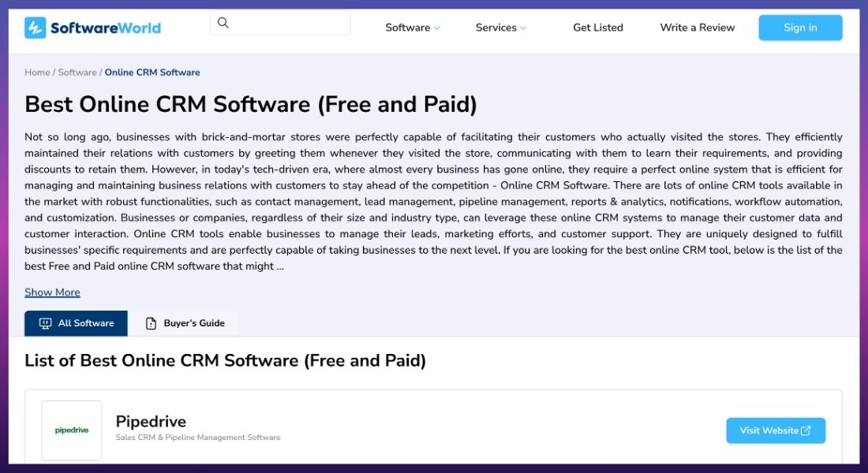Click Software in the breadcrumb trail

[77, 72]
